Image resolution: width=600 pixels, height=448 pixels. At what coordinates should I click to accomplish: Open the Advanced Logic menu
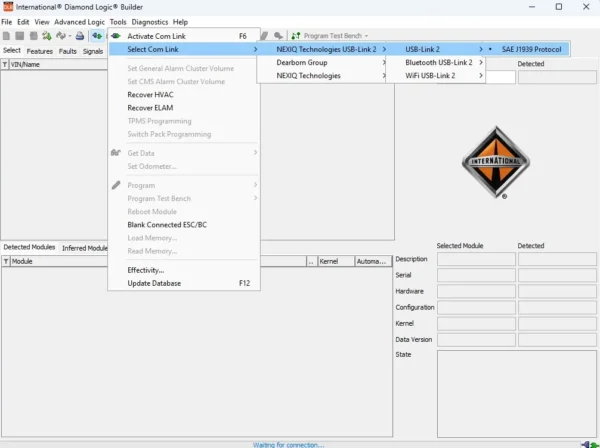click(79, 22)
